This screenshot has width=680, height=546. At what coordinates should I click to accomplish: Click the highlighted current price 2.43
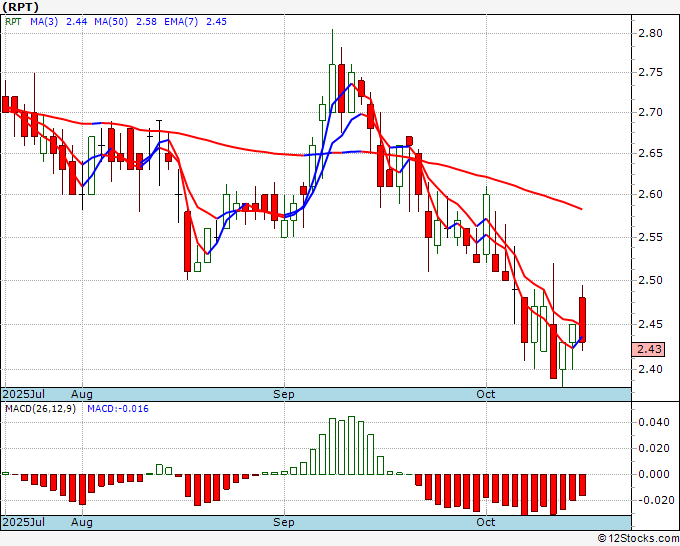(648, 349)
